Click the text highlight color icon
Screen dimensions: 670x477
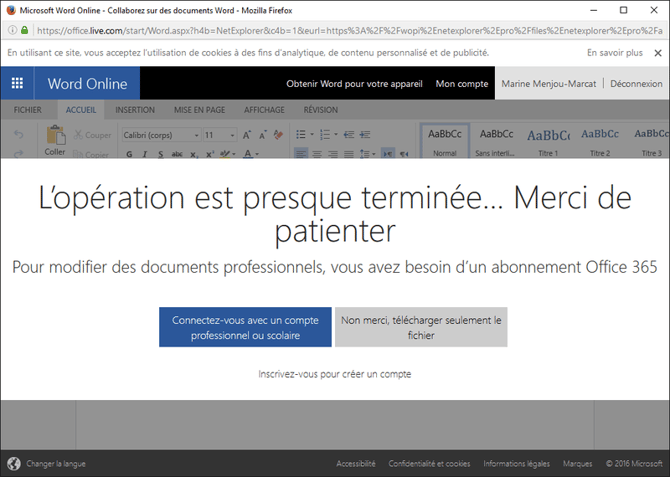[225, 154]
